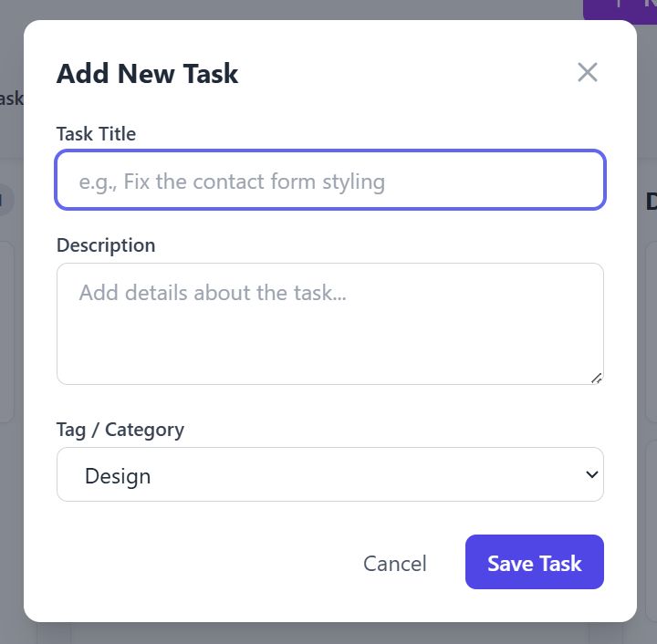Click the Description label text
Screen dimensions: 657x644
106,245
